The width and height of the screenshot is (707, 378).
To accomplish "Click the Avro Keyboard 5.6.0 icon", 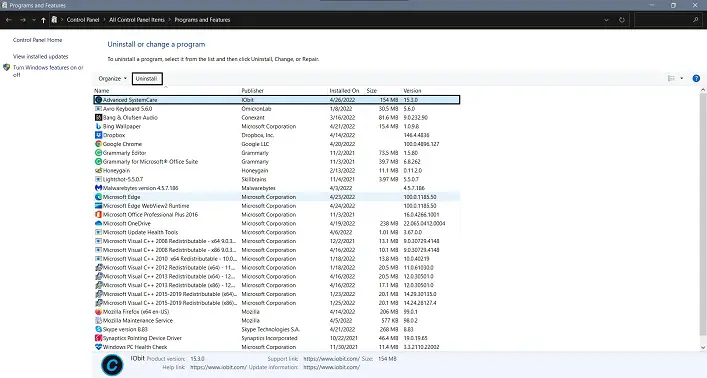I will point(98,109).
